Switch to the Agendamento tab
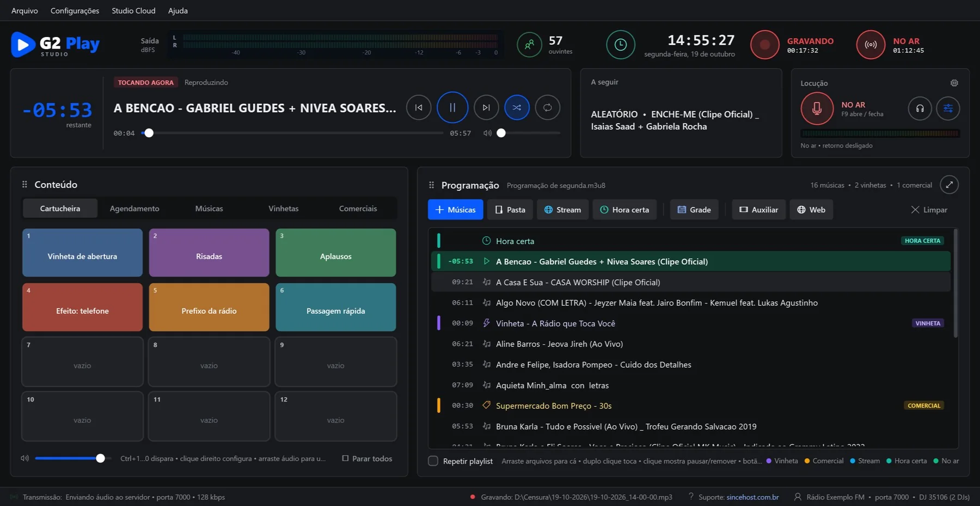The height and width of the screenshot is (506, 980). (x=134, y=208)
